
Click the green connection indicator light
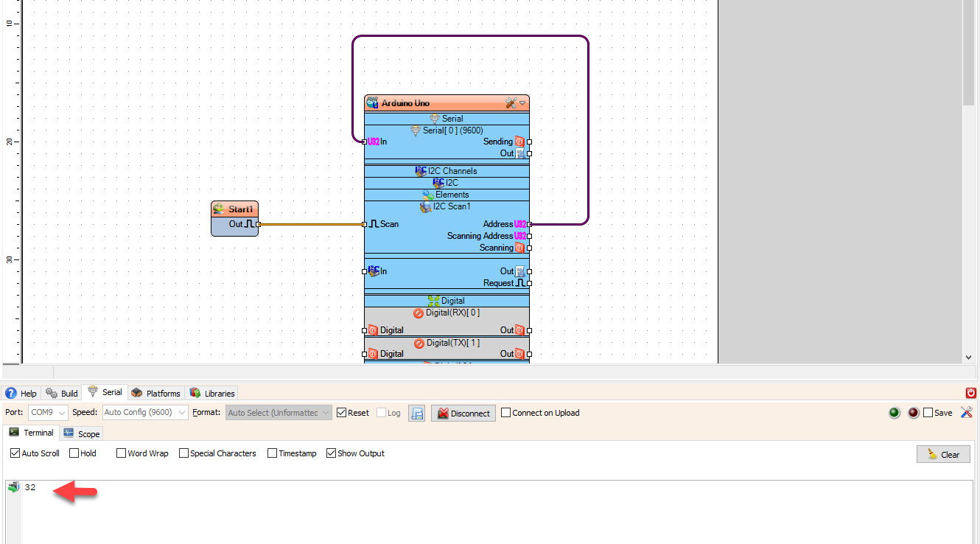tap(894, 413)
